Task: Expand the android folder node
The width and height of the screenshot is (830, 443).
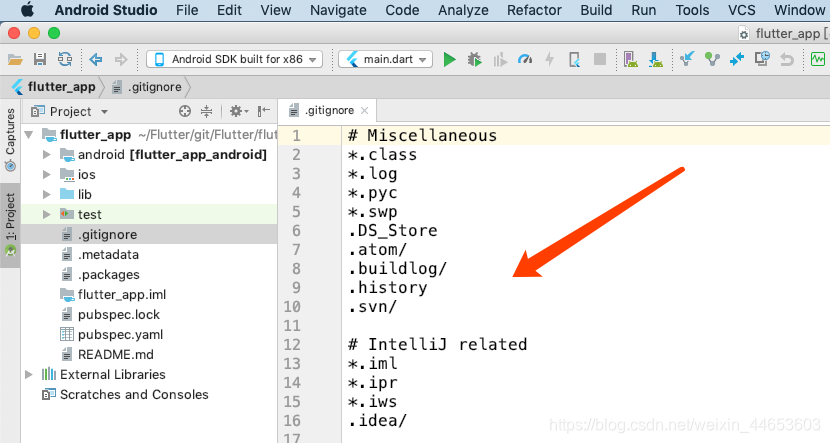Action: point(47,155)
